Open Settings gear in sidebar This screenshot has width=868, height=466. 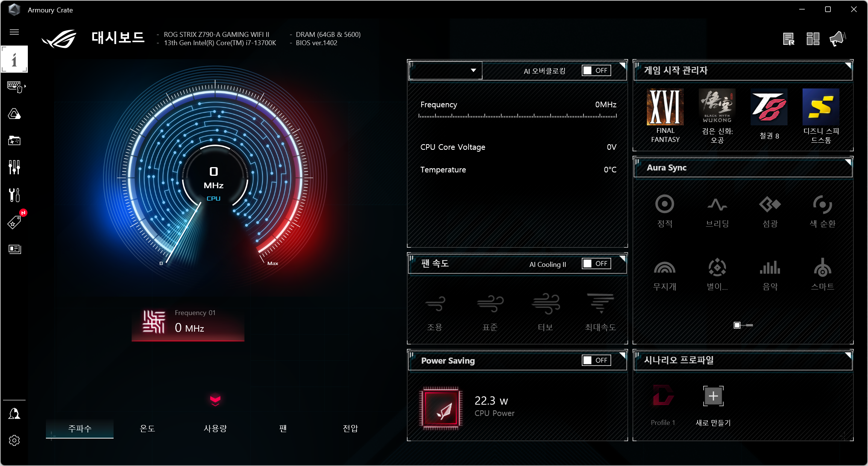click(x=14, y=440)
